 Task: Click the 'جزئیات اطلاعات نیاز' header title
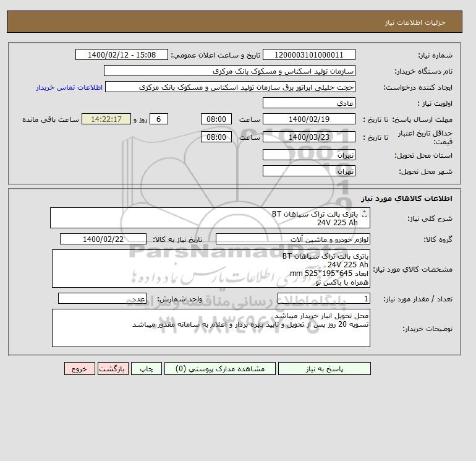(415, 22)
